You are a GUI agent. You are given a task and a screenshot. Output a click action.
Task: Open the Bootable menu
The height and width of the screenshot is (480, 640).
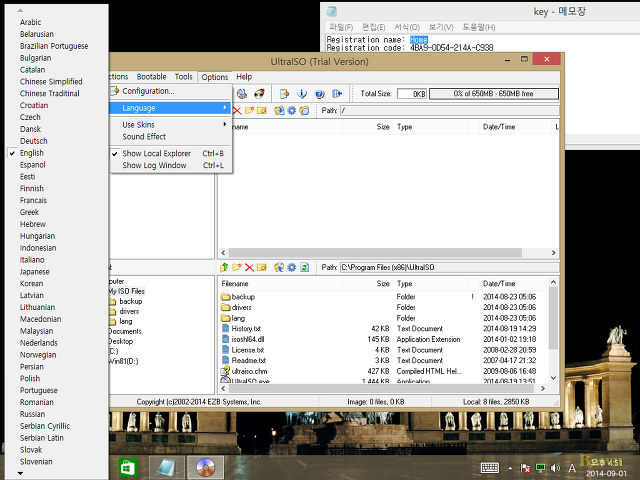(x=151, y=77)
